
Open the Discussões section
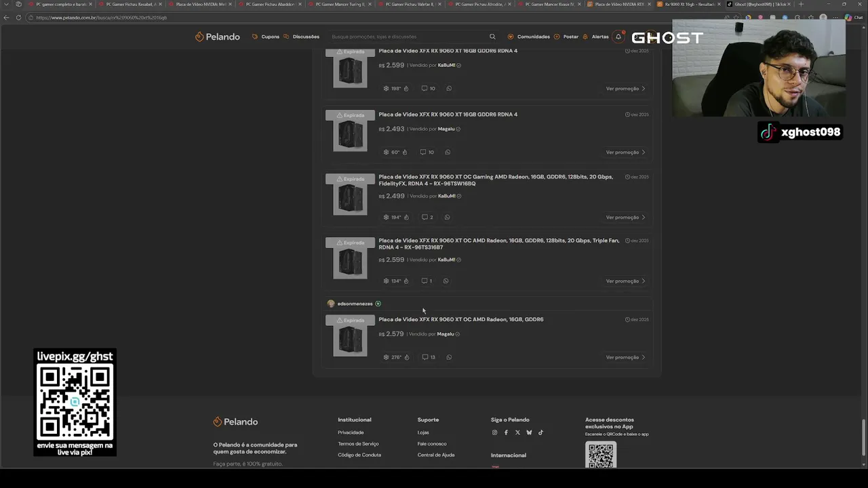click(302, 37)
